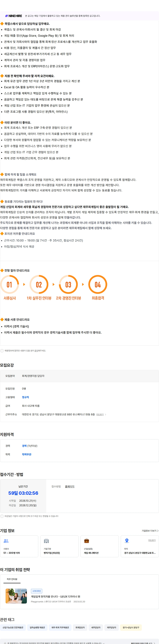Open the 불법/허위/과장/오류 신고 report link
Screen dimensions: 159x644
click(x=143, y=643)
